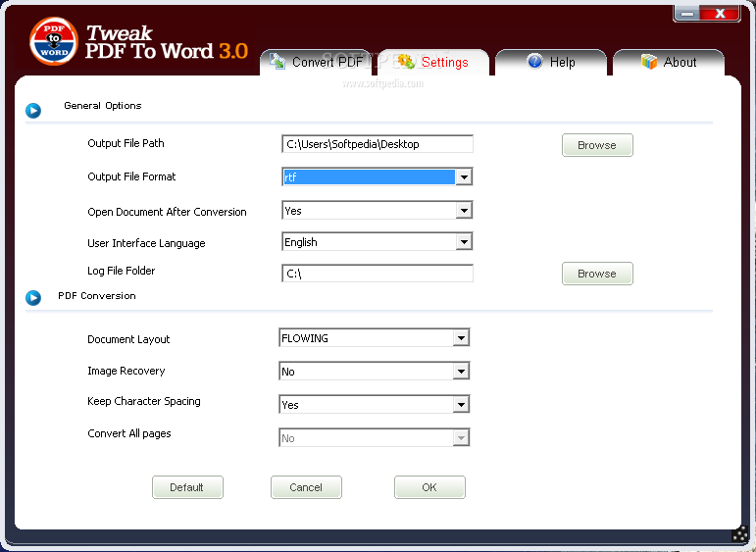Click Open Document After Conversion label
Image resolution: width=756 pixels, height=552 pixels.
tap(167, 212)
